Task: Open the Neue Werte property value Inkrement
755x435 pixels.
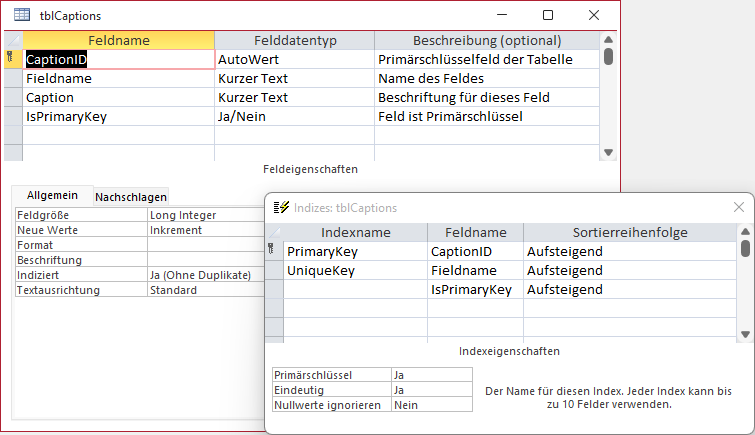Action: coord(206,230)
